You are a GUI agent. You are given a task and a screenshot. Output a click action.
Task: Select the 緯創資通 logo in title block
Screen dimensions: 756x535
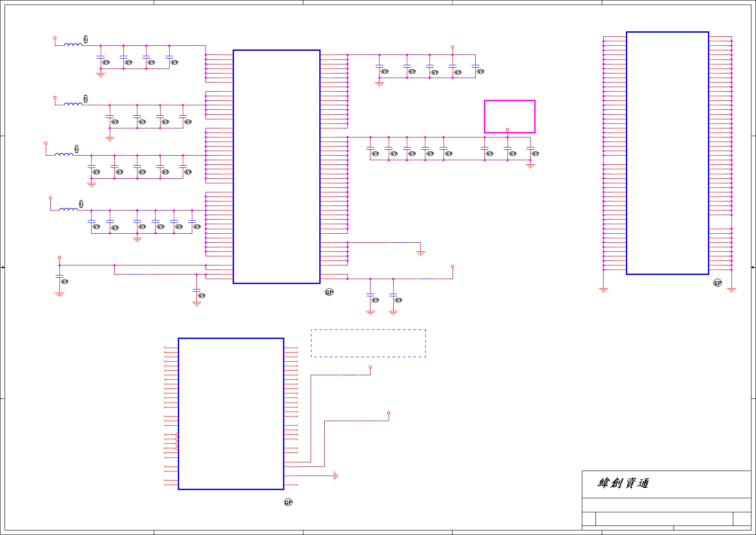tap(623, 483)
